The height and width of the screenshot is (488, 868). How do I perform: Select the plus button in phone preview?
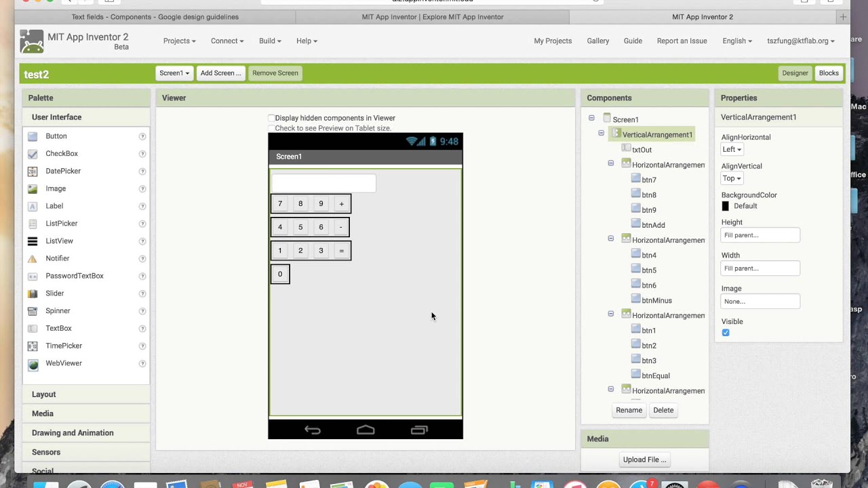[341, 203]
